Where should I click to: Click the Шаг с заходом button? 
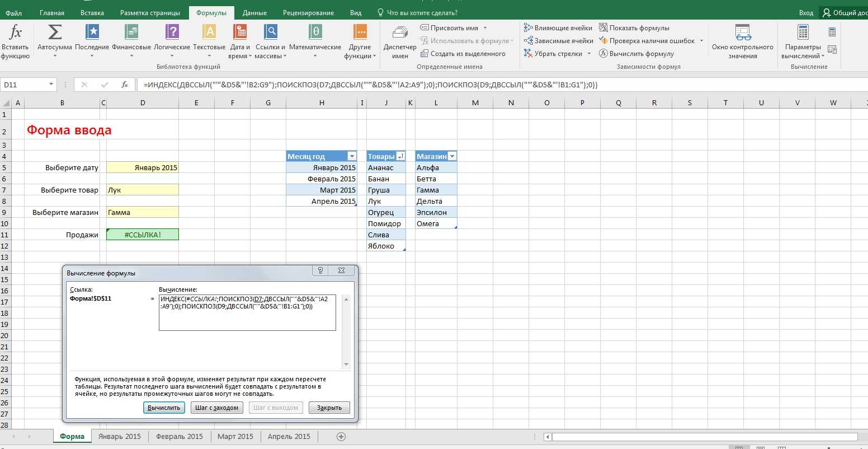point(217,408)
